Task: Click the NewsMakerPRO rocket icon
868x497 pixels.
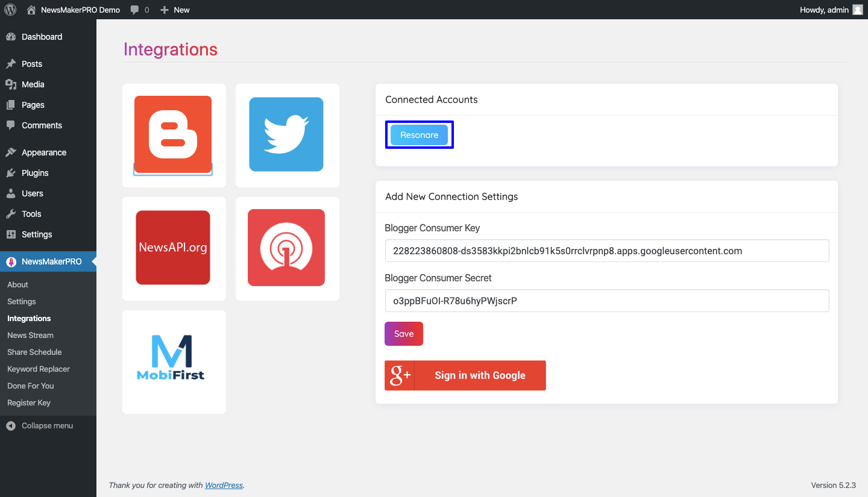Action: pos(11,261)
